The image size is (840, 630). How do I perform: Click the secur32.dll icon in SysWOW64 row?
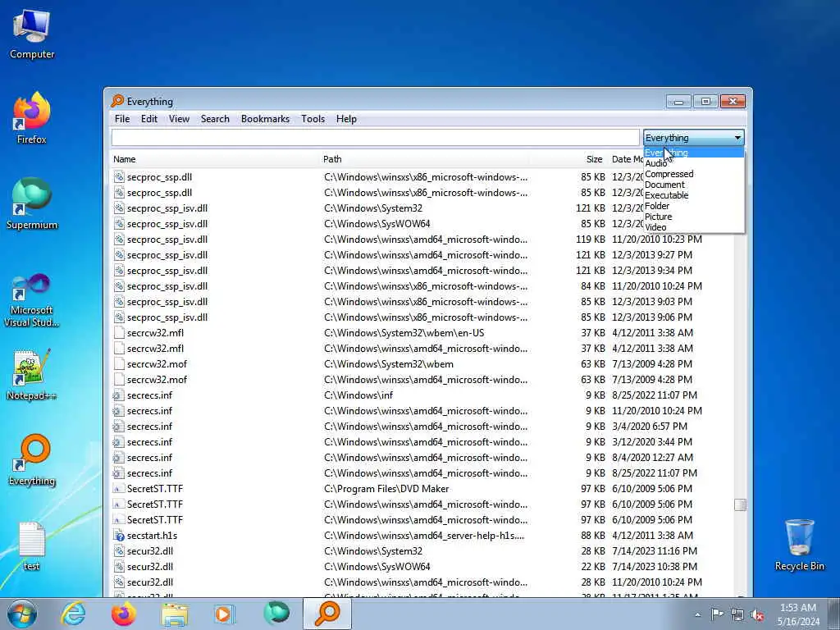(119, 566)
